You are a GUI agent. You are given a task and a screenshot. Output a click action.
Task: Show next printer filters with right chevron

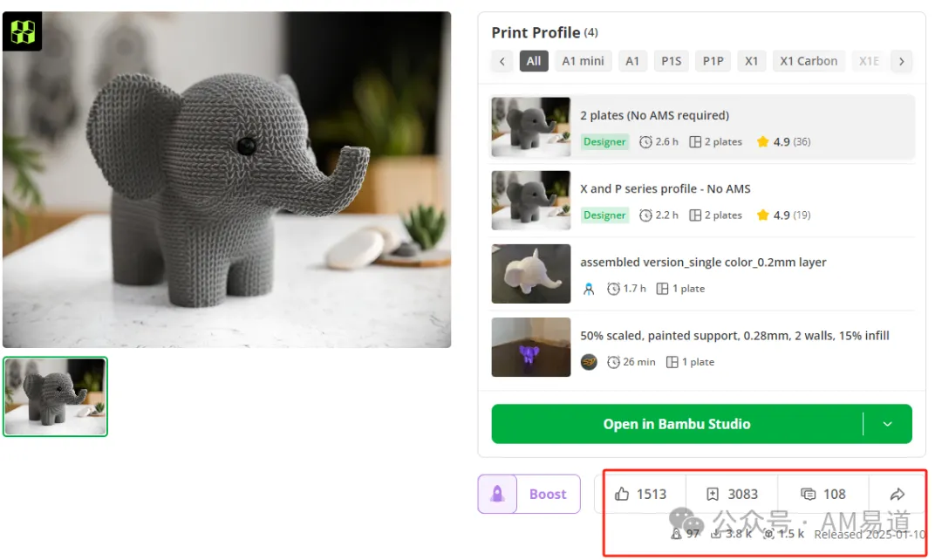[901, 61]
